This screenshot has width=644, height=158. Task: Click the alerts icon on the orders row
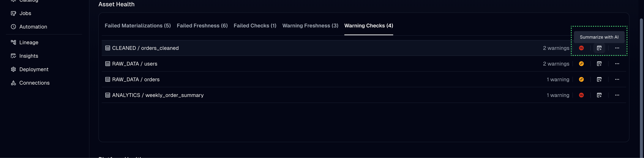(x=599, y=79)
